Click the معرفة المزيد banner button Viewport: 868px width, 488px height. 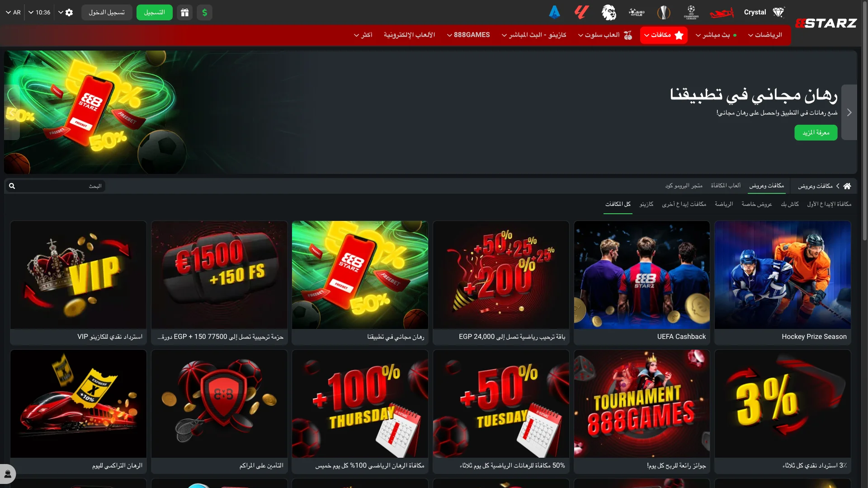[x=816, y=133]
